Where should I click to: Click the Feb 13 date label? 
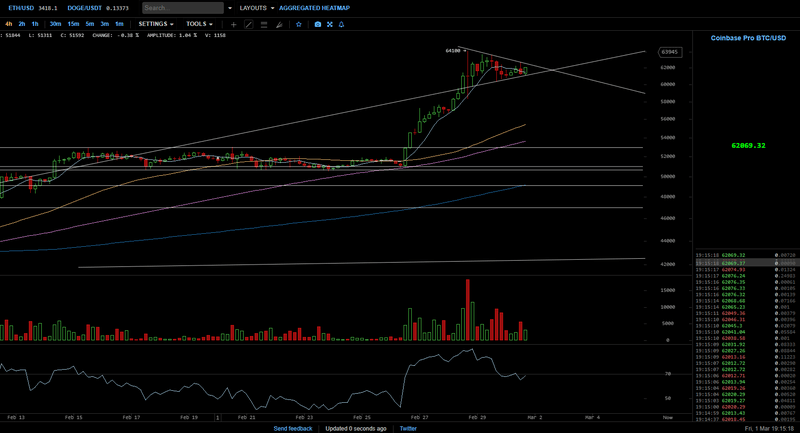tap(16, 417)
